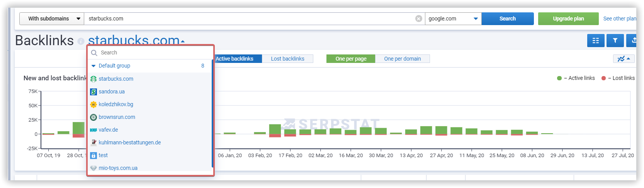The image size is (644, 188).
Task: Open the With subdomains dropdown
Action: [52, 19]
